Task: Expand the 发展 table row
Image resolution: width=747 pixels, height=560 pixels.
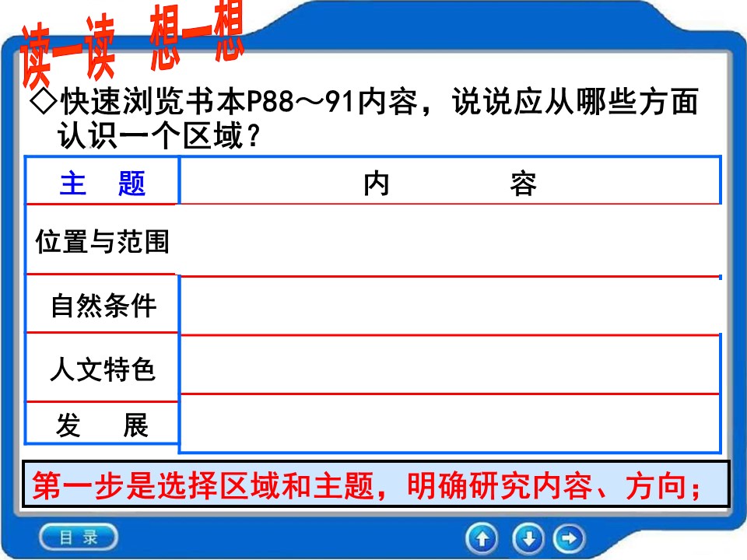Action: [x=101, y=425]
